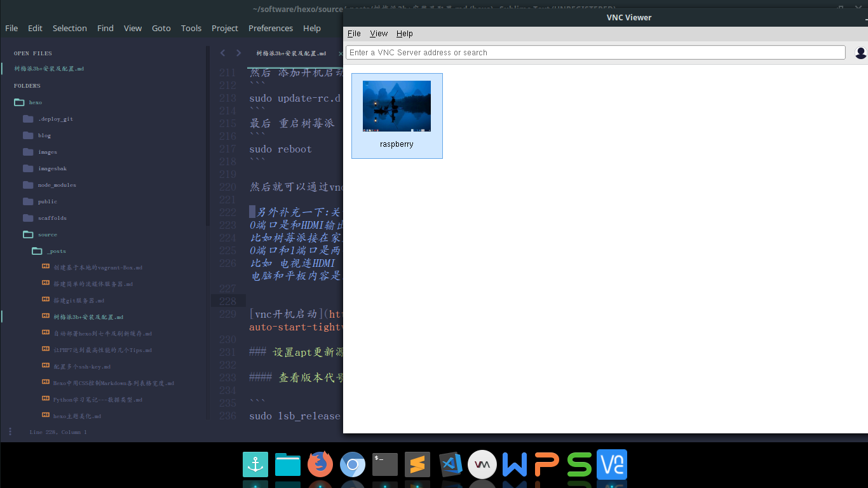868x488 pixels.
Task: Open 自动部署hexo到七牛及刷新缓存.md file
Action: coord(102,333)
